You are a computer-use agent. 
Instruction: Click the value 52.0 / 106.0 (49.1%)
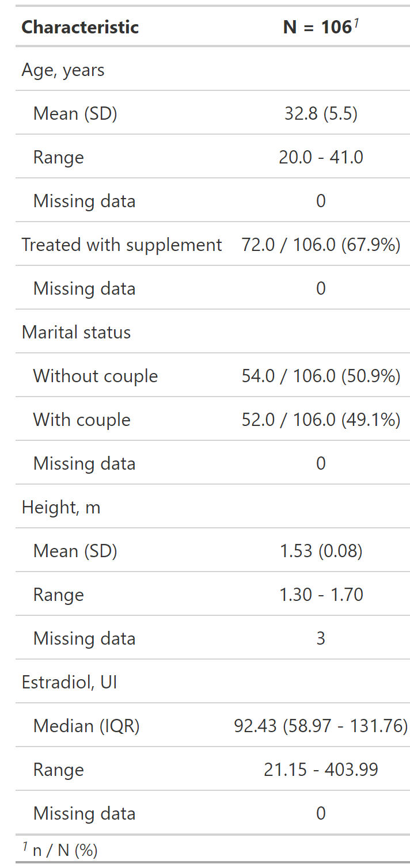(321, 420)
